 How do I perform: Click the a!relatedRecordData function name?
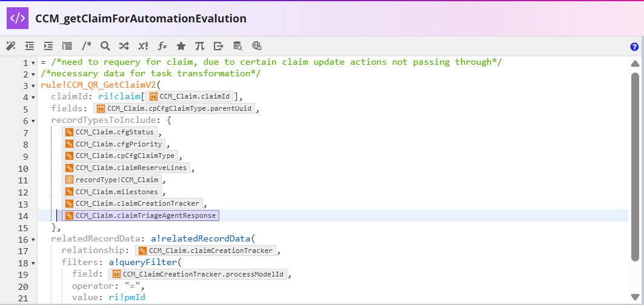click(200, 238)
